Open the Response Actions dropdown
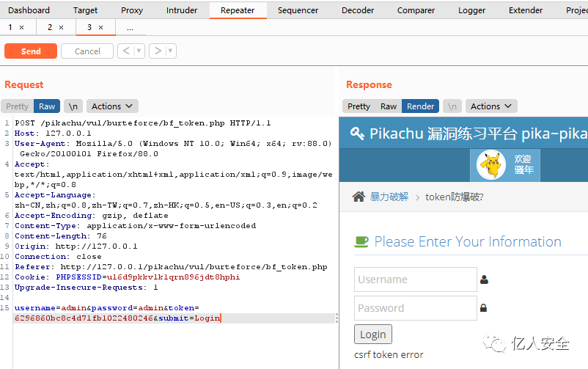Screen dimensions: 588x369 [491, 106]
